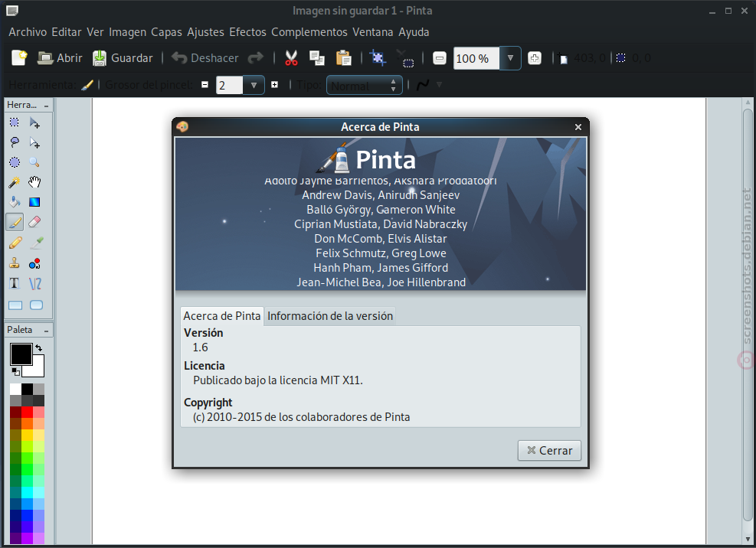Open the Imagen menu
The height and width of the screenshot is (548, 756).
(127, 32)
